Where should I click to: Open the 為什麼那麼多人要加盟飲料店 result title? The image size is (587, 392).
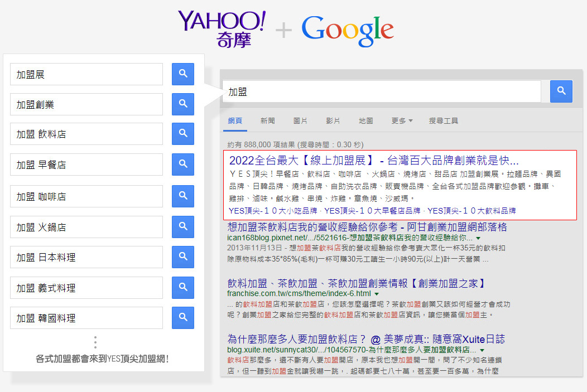click(x=366, y=339)
